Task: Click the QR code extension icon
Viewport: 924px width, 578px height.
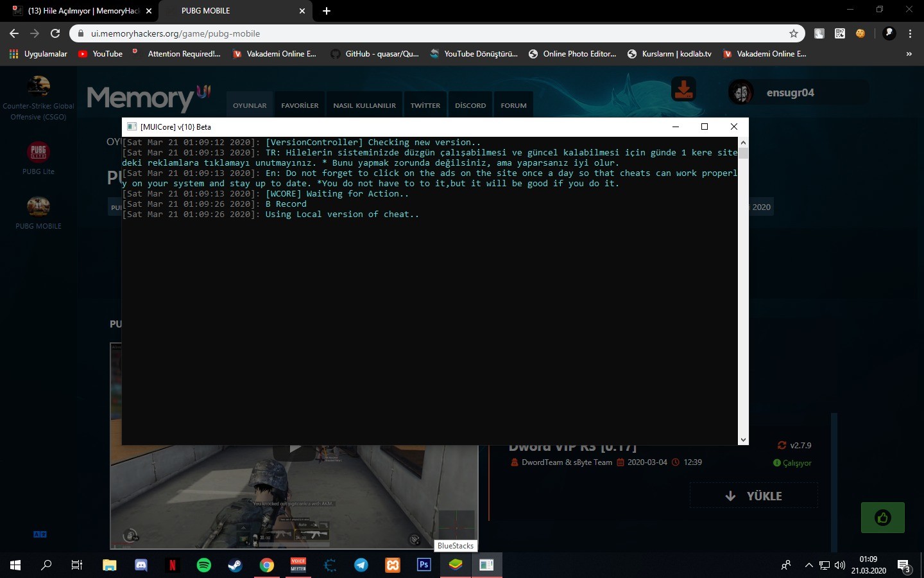Action: [x=840, y=33]
